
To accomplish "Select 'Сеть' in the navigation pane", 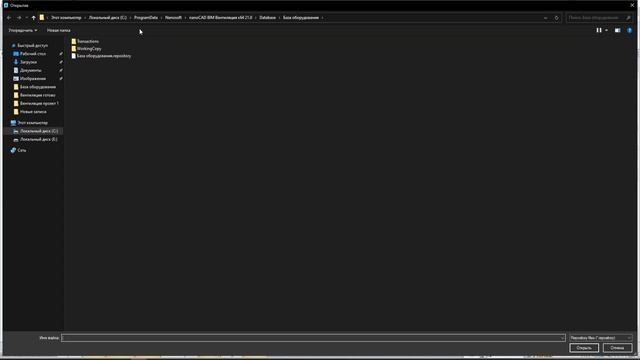I will coord(22,150).
